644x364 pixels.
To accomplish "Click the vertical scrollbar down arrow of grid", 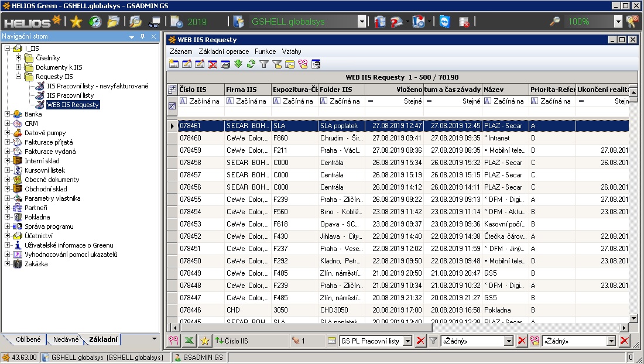I will pyautogui.click(x=633, y=318).
